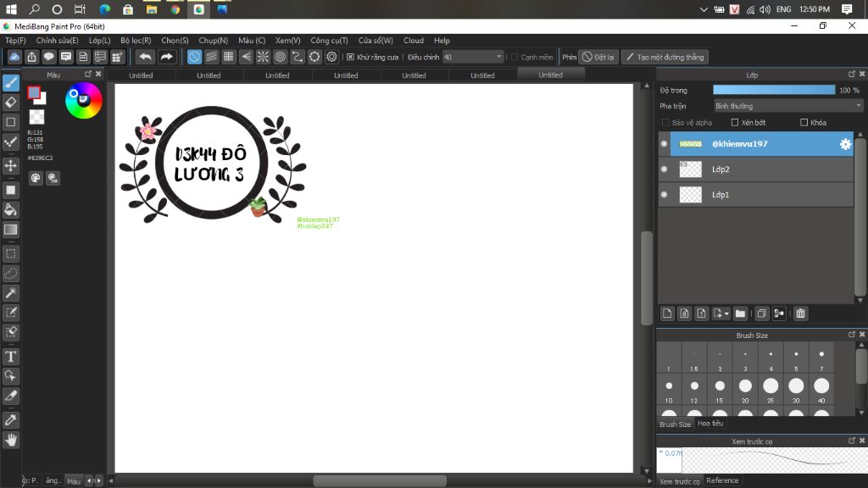868x488 pixels.
Task: Hide the Lớp1 layer
Action: click(665, 195)
